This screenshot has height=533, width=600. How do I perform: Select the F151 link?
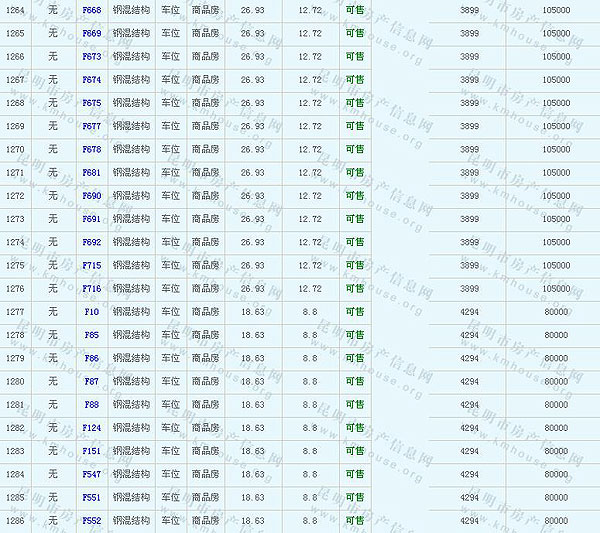[x=91, y=451]
